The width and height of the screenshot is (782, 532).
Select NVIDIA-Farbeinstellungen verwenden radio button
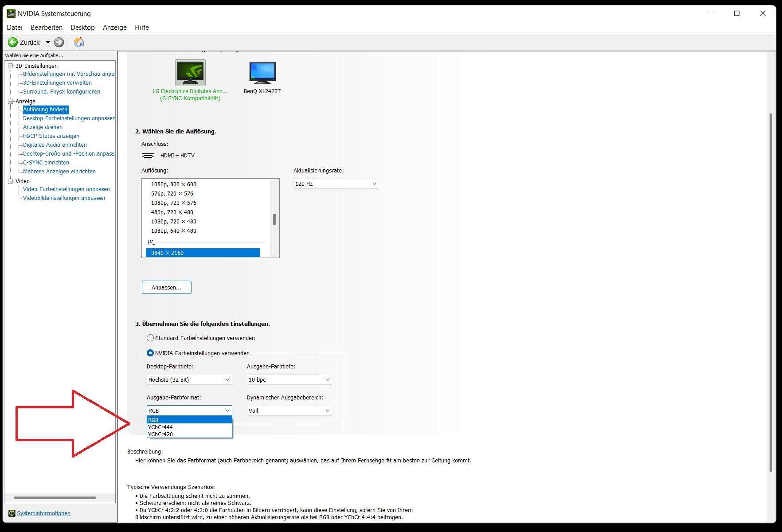click(x=150, y=353)
